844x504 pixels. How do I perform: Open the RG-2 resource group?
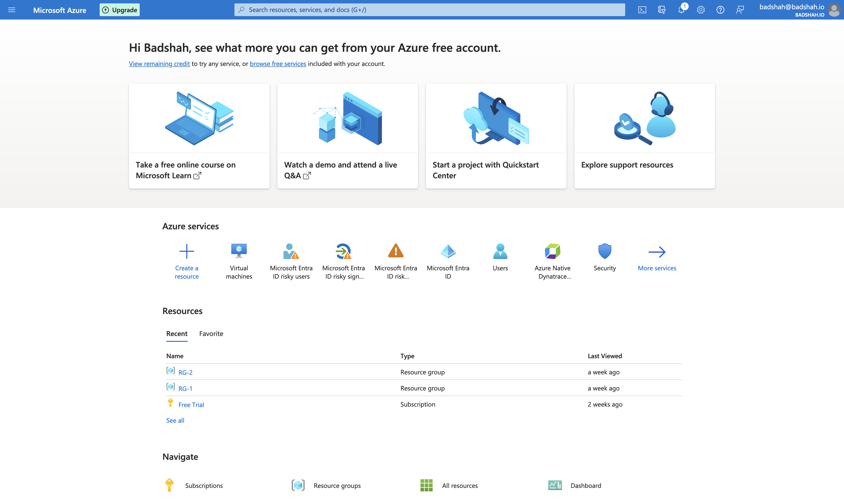185,372
